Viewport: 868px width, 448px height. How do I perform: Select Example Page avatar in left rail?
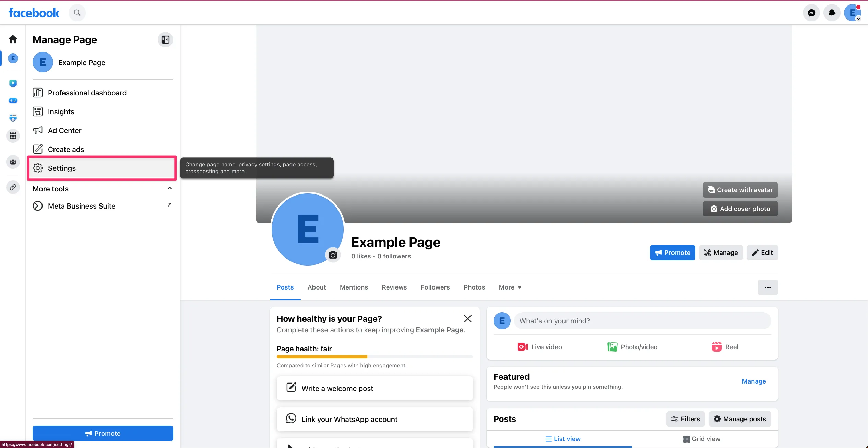(13, 58)
